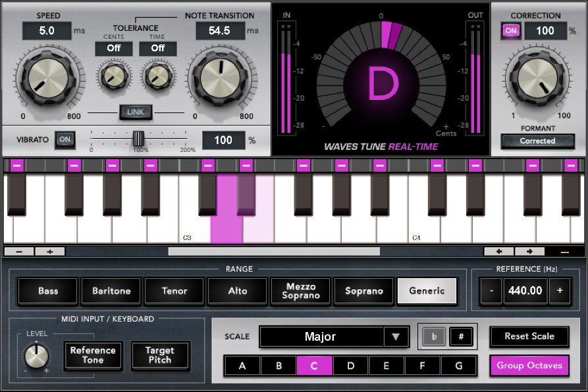Select the Baritone range

click(x=111, y=291)
